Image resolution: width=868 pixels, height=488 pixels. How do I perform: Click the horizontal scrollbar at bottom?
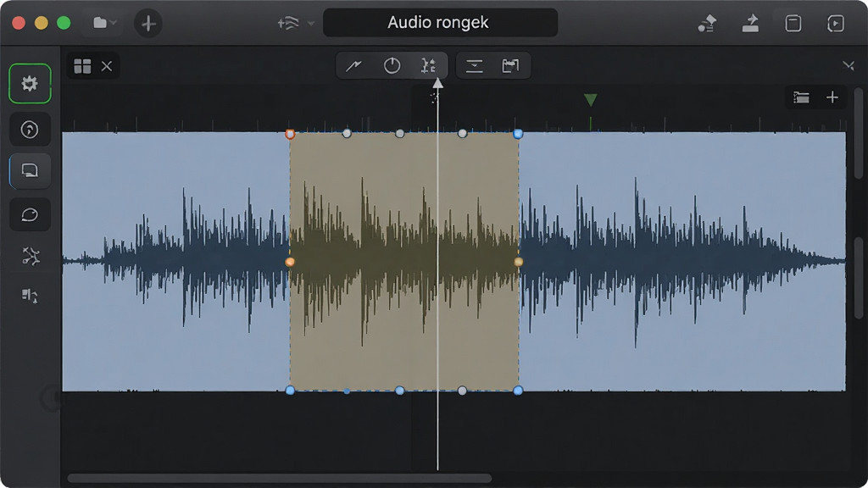point(280,478)
